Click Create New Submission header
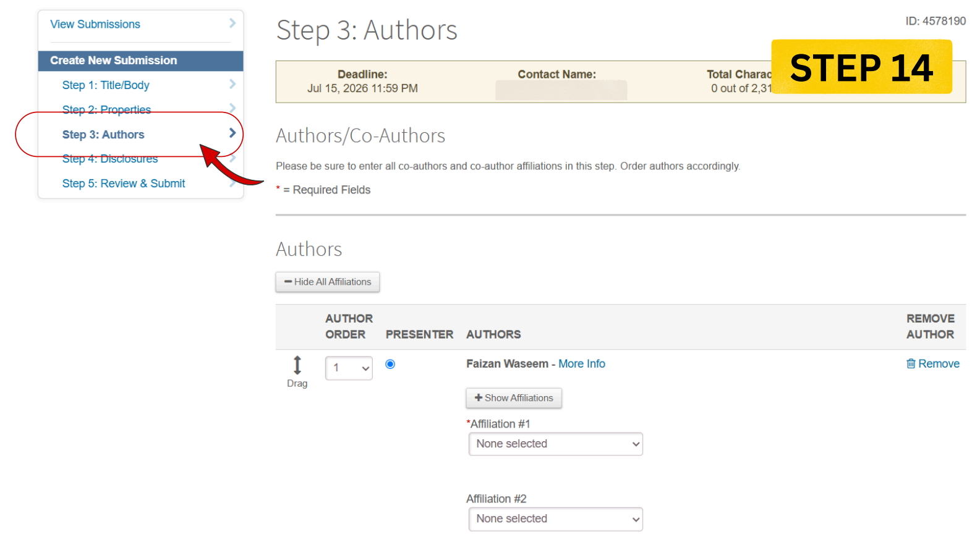This screenshot has height=545, width=980. point(140,61)
